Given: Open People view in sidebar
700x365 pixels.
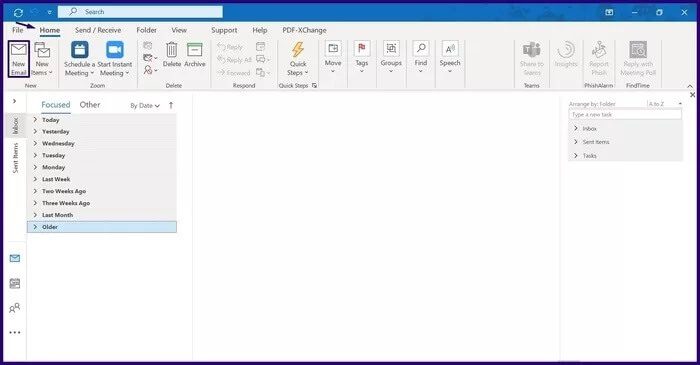Looking at the screenshot, I should [15, 308].
